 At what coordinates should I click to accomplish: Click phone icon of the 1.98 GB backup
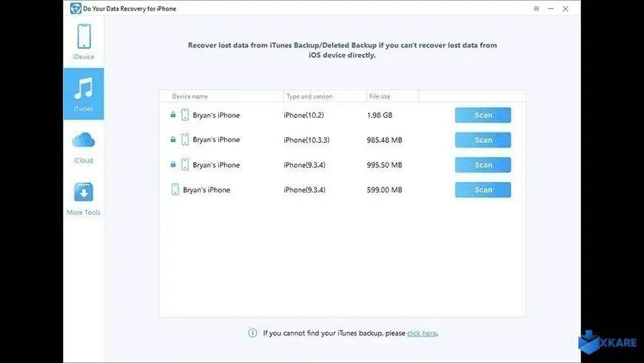point(185,115)
